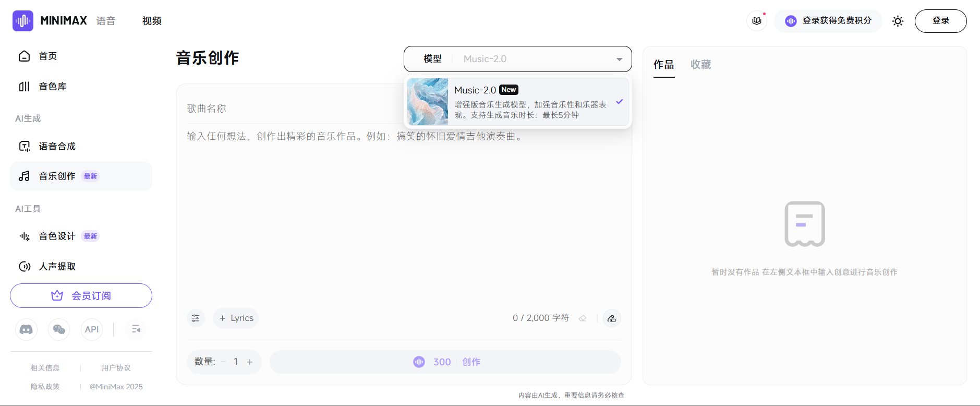The image size is (980, 406).
Task: Click the empty works placeholder icon
Action: click(805, 224)
